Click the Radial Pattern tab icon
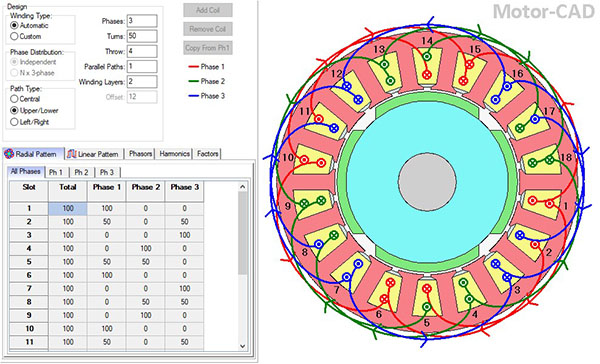The image size is (600, 364). [x=9, y=154]
